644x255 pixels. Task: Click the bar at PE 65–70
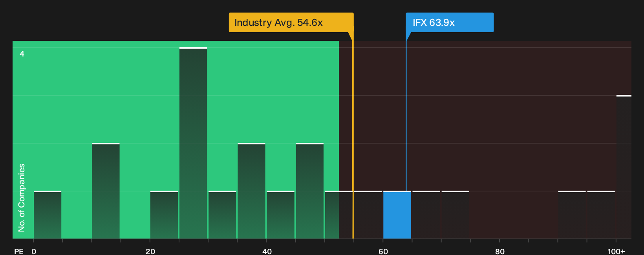click(x=426, y=215)
